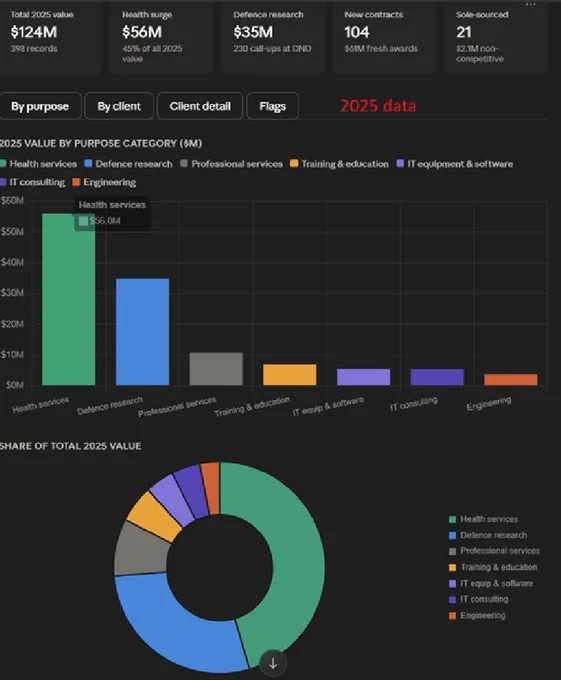Toggle Health services in bar chart legend

[x=38, y=164]
